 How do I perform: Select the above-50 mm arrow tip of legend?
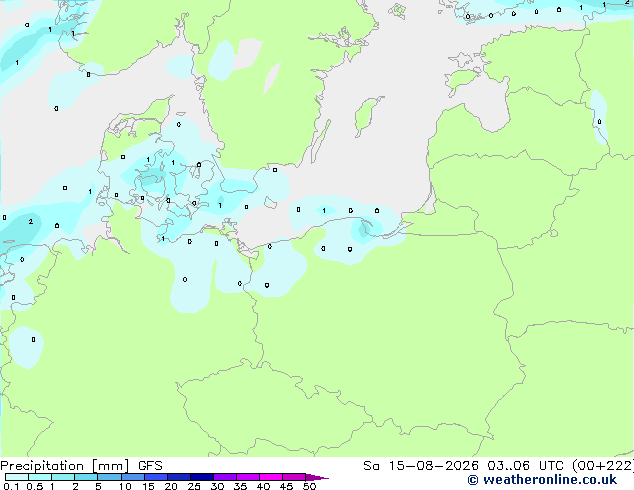316,478
